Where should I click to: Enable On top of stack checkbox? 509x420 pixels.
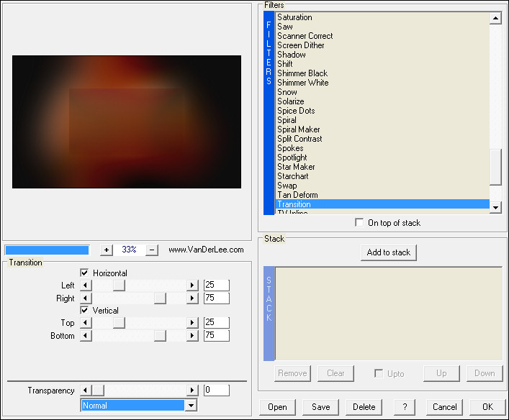coord(359,222)
